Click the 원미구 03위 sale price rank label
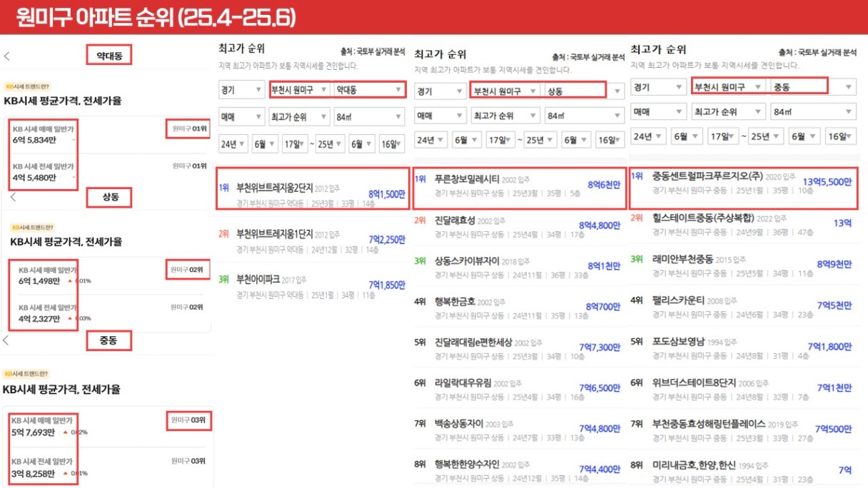Screen dimensions: 868x488 [x=188, y=421]
